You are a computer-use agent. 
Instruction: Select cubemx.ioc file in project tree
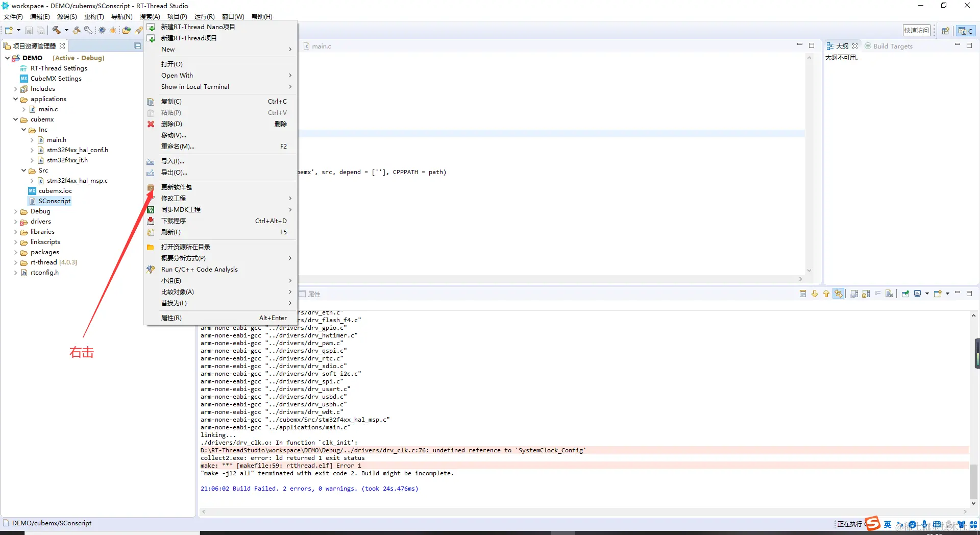point(50,191)
